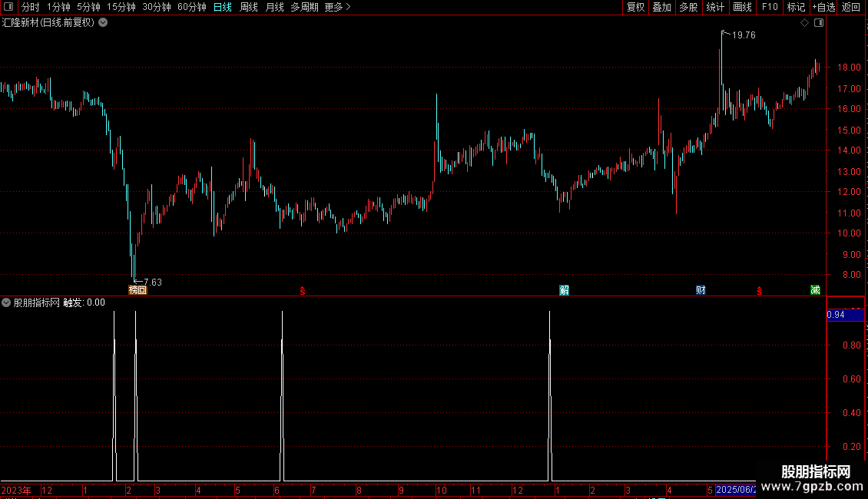Add stock with +自选 button

click(823, 7)
